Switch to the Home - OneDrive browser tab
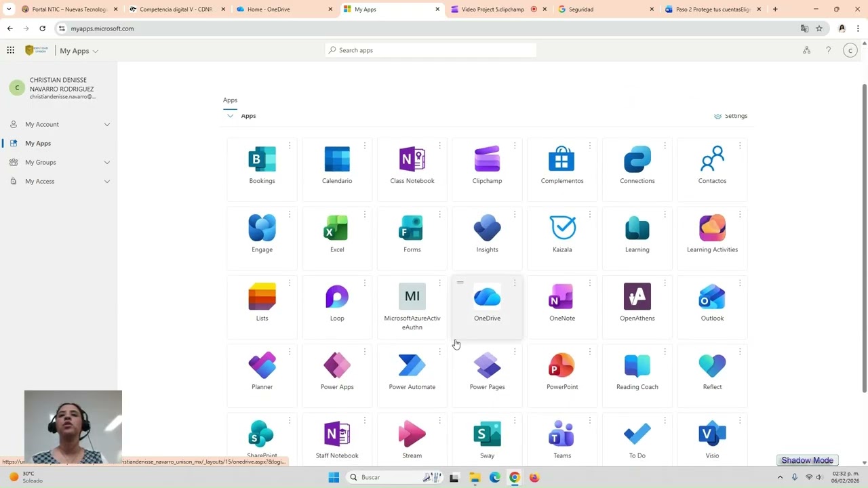 click(x=285, y=9)
